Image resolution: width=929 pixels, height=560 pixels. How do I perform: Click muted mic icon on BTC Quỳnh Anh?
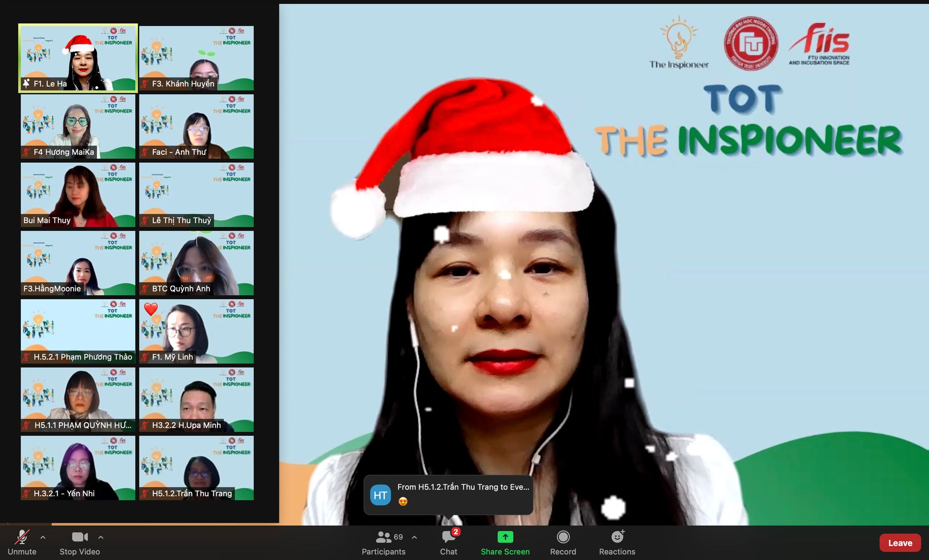pos(145,289)
